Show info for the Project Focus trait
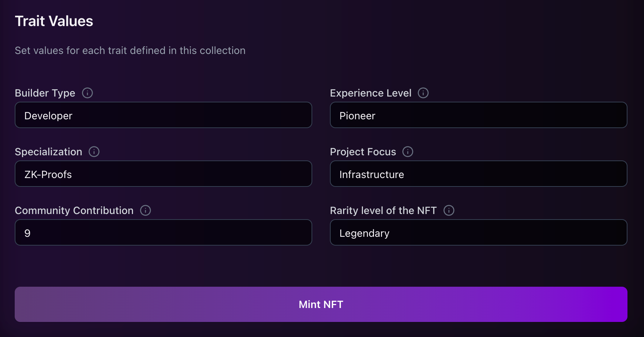Screen dimensions: 644x337 click(x=408, y=152)
